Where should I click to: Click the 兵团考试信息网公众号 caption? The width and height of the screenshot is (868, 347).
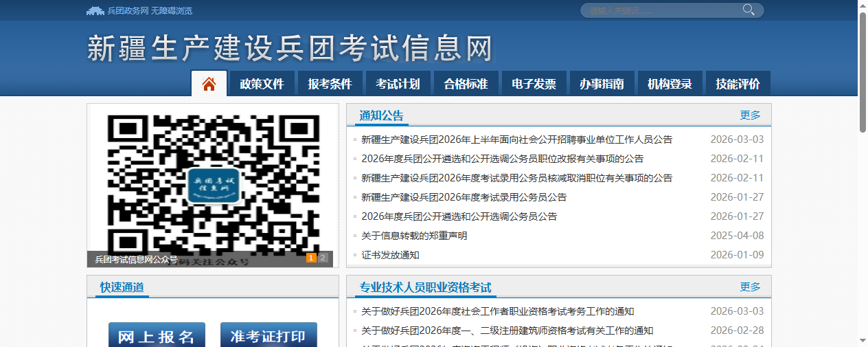click(136, 259)
